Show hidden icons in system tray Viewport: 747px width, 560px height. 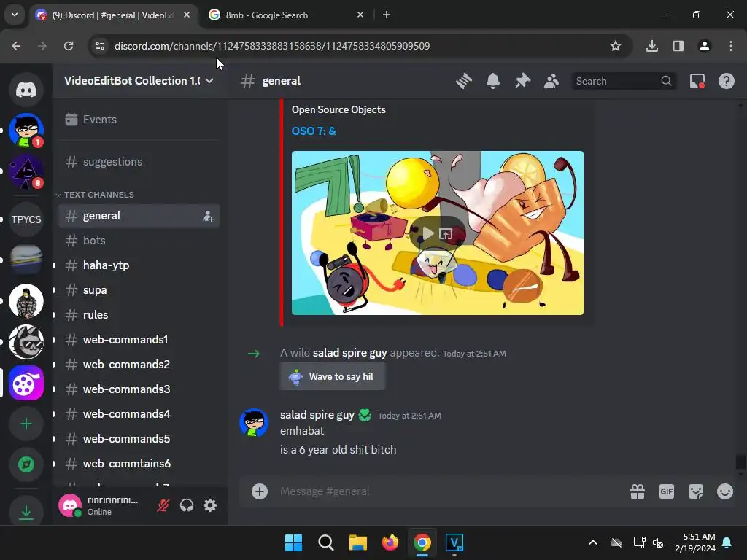pyautogui.click(x=593, y=542)
